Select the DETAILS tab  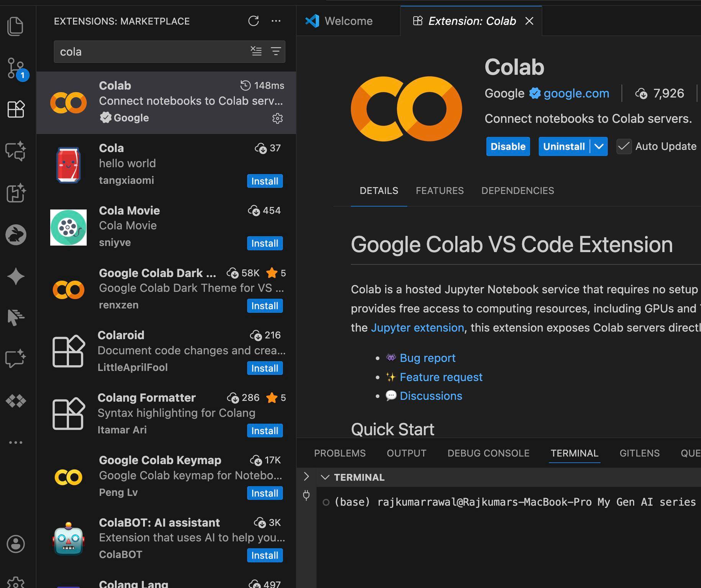[x=379, y=191]
